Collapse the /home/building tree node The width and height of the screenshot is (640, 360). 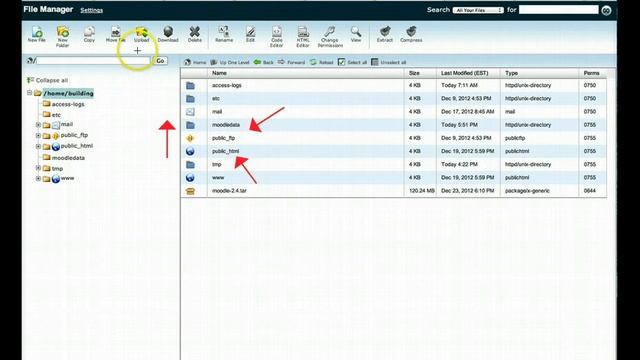click(x=29, y=93)
